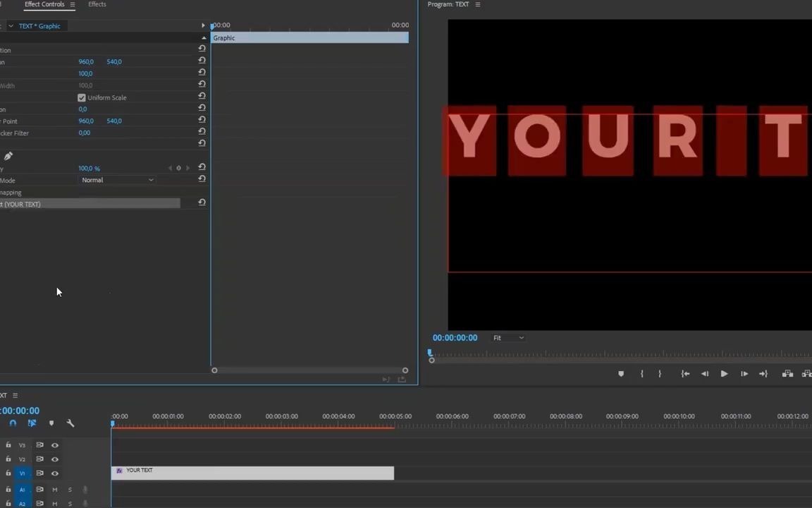Go to In point in Program monitor
This screenshot has height=508, width=812.
[685, 374]
